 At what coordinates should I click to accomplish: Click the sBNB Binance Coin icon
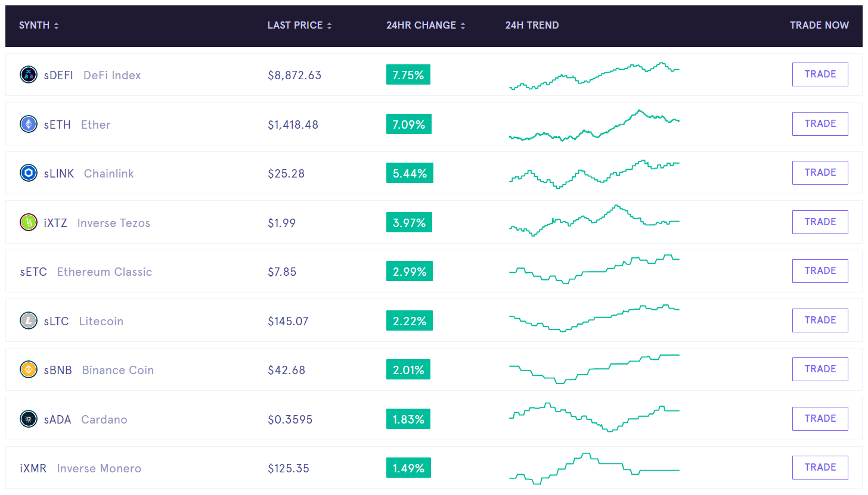pos(28,370)
